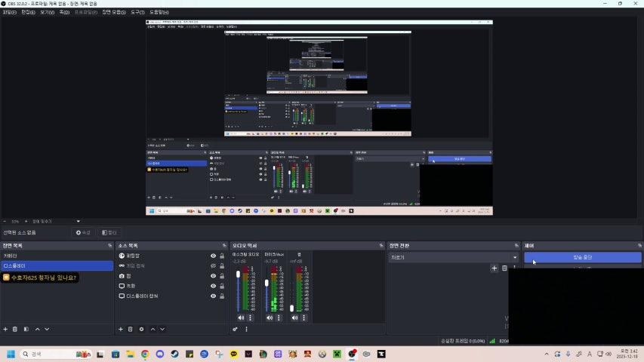The height and width of the screenshot is (362, 644).
Task: Hide the 디스플레이 캡쳐 source via its eye icon
Action: click(213, 296)
